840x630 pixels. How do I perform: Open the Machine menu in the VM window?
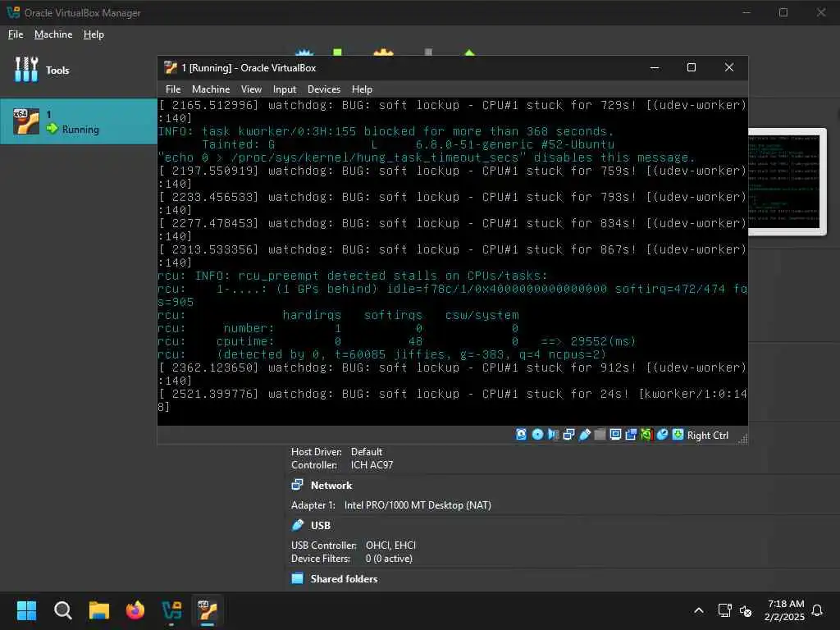211,89
